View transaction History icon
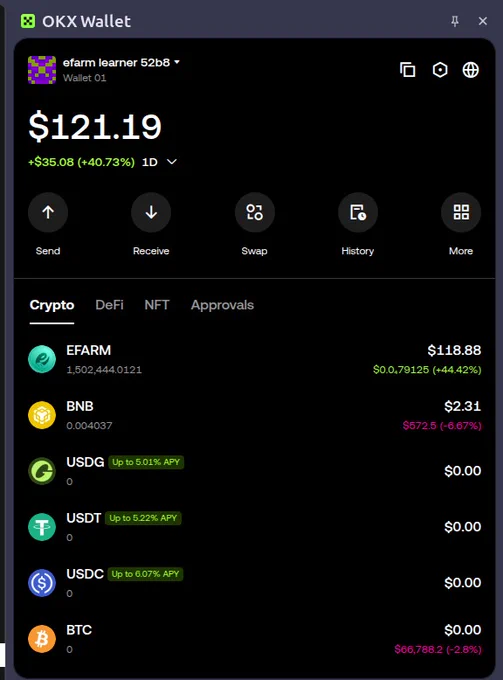 (358, 212)
